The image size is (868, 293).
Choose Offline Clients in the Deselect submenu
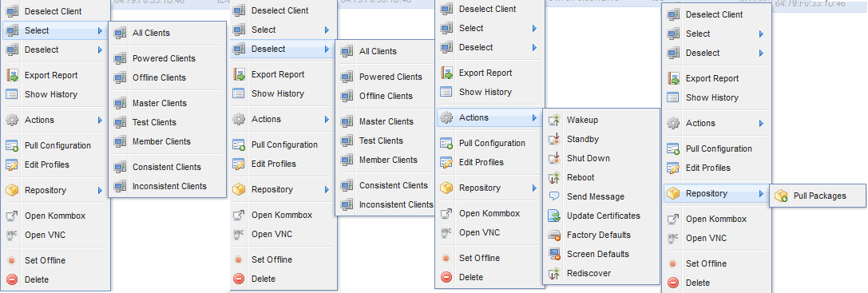(386, 97)
